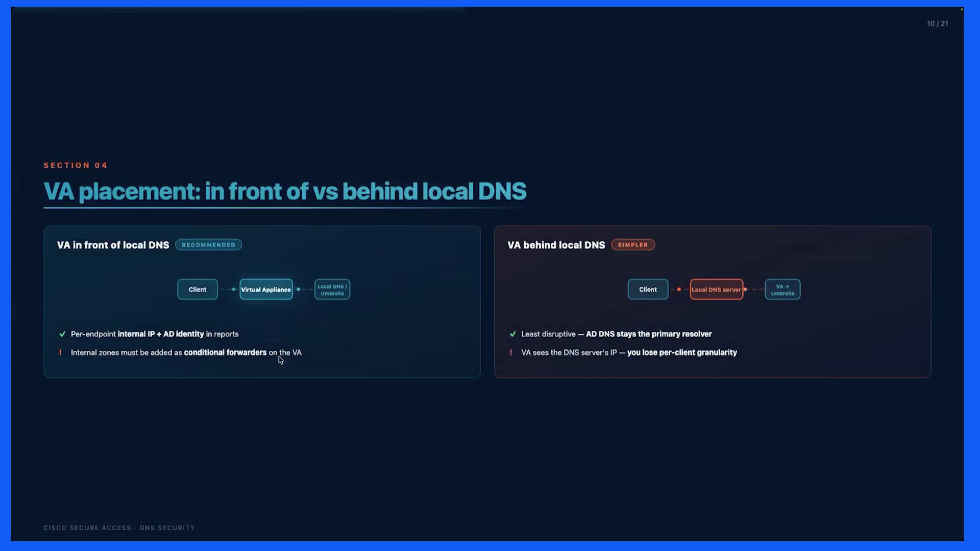Click the SECTION 04 label
The image size is (980, 551).
76,165
